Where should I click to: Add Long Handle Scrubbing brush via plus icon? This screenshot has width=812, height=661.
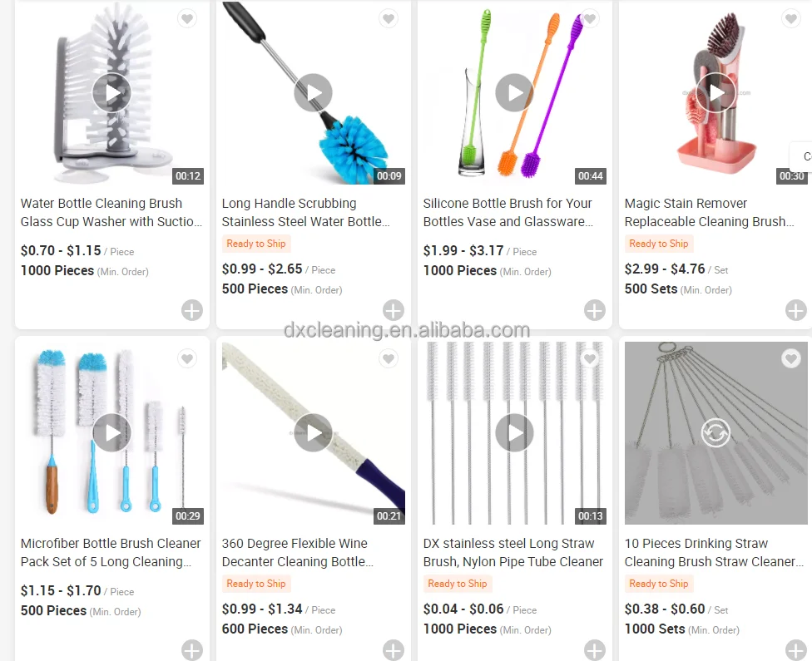[394, 311]
